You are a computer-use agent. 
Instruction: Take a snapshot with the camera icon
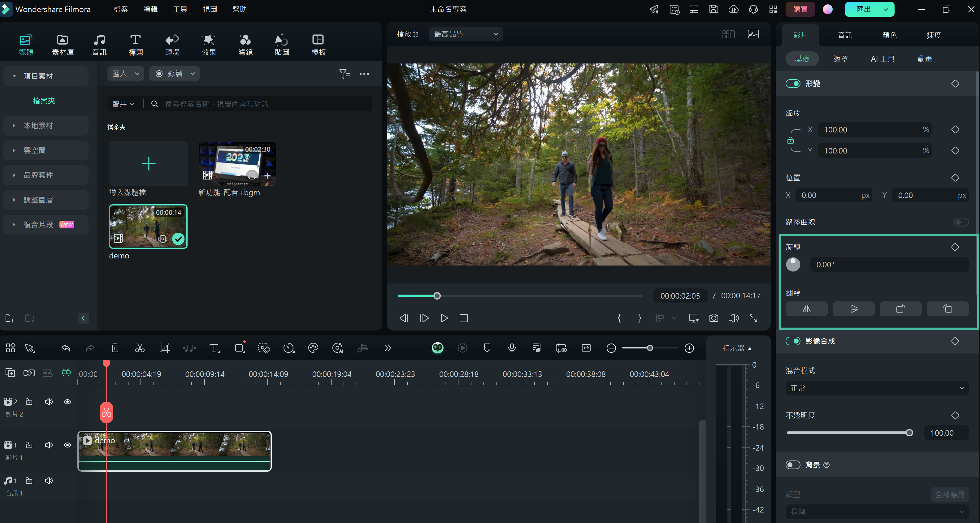[714, 318]
